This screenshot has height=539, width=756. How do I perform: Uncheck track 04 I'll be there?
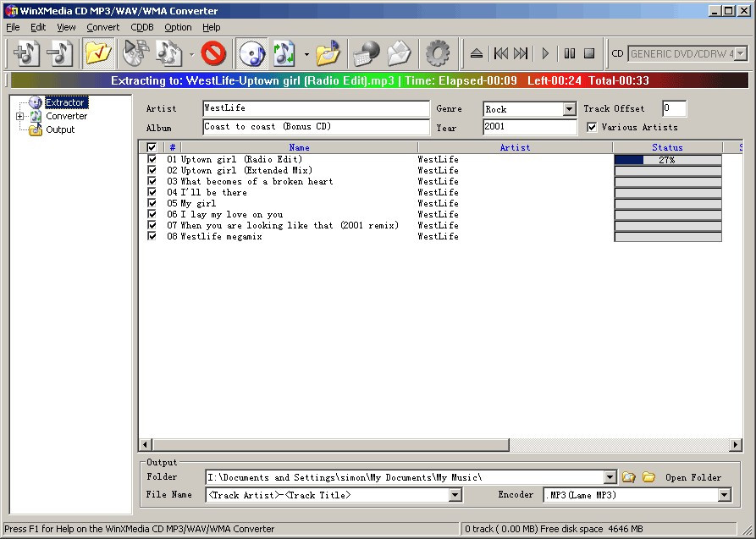(152, 192)
